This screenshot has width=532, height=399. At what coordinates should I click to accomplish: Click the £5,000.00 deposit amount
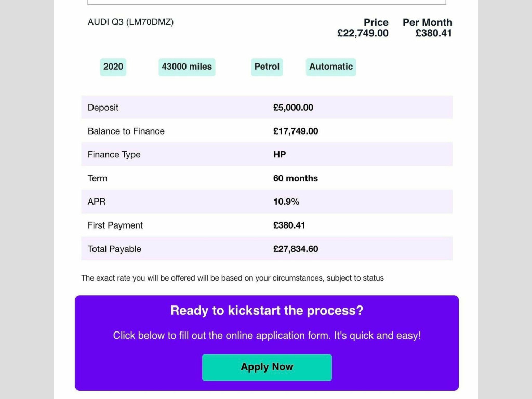(293, 108)
